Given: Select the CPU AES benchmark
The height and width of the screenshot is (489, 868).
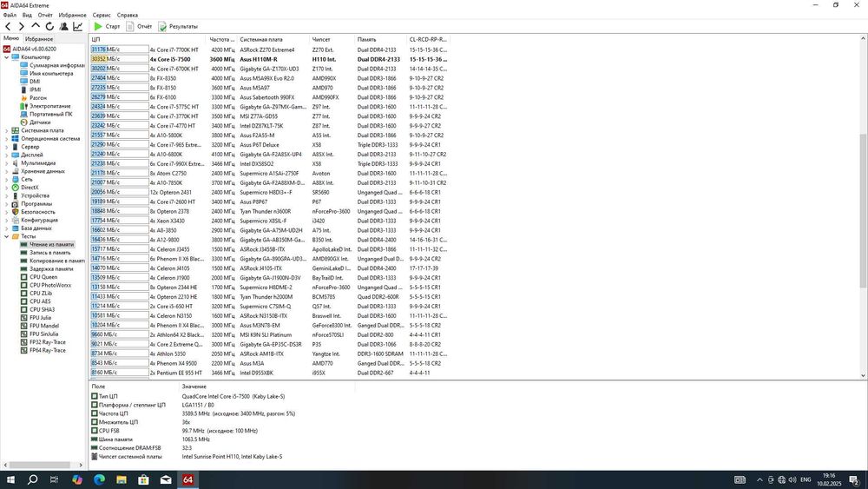Looking at the screenshot, I should click(x=40, y=301).
